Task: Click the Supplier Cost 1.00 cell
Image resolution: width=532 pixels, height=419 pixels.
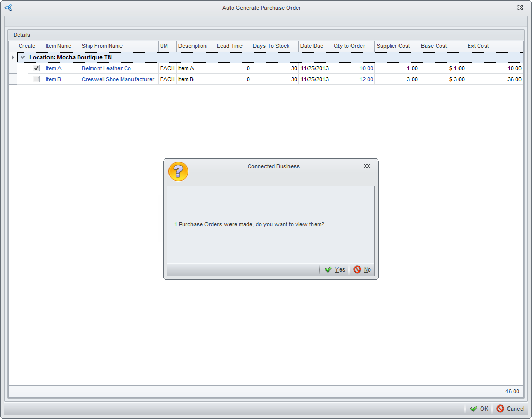Action: [397, 68]
